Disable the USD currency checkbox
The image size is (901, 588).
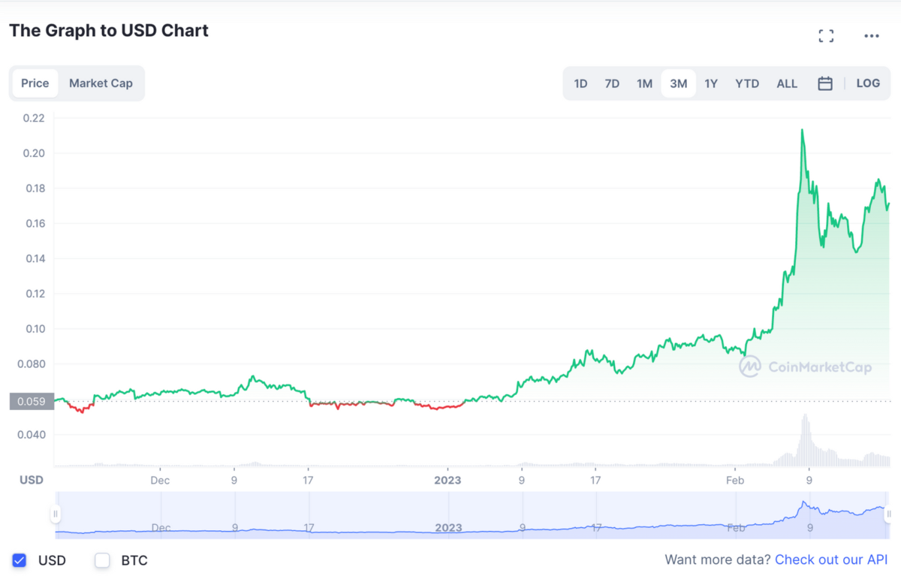18,560
